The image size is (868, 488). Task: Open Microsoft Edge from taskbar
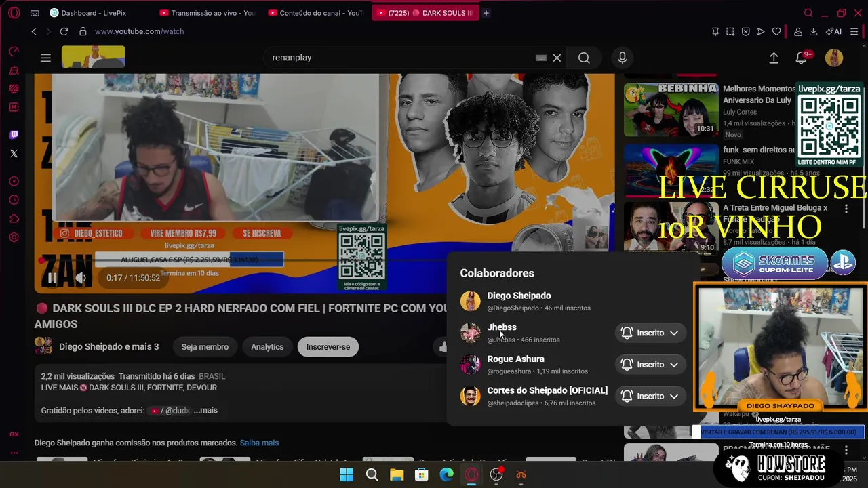click(446, 474)
